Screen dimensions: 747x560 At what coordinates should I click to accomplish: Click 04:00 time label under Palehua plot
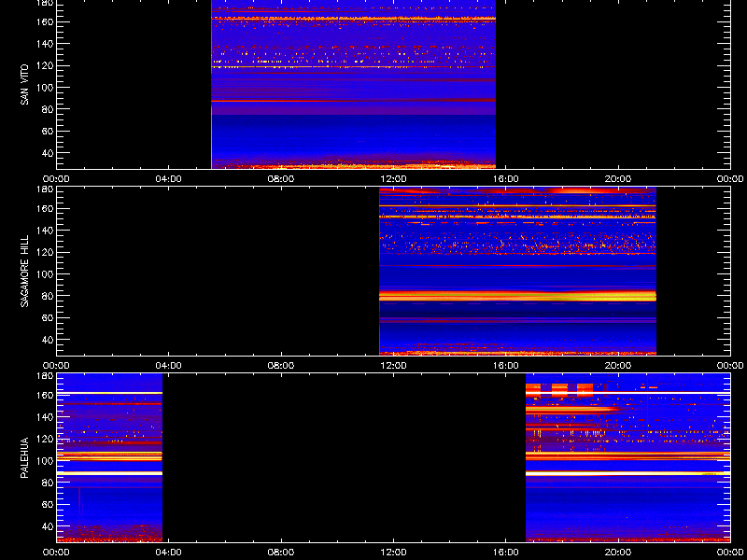[x=169, y=553]
